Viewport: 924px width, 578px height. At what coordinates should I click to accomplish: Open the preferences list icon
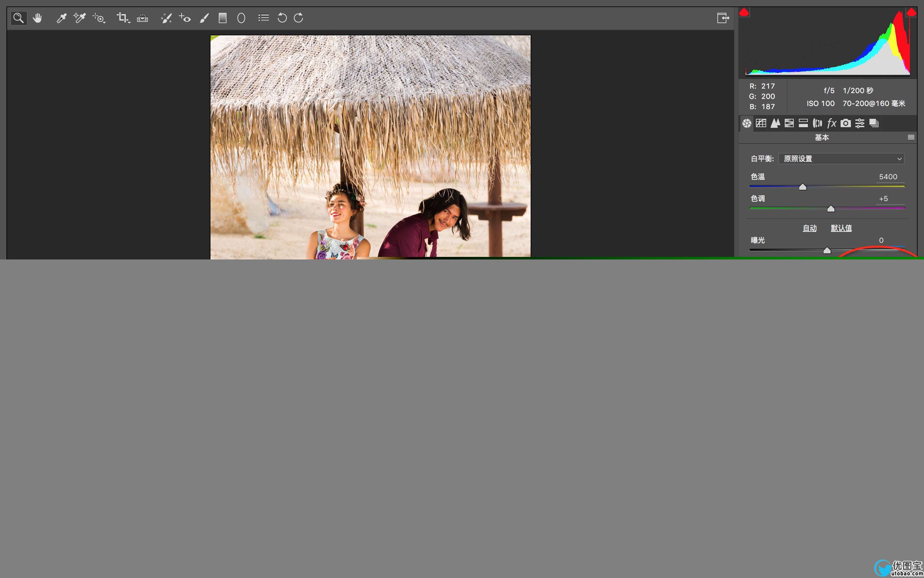pos(263,18)
